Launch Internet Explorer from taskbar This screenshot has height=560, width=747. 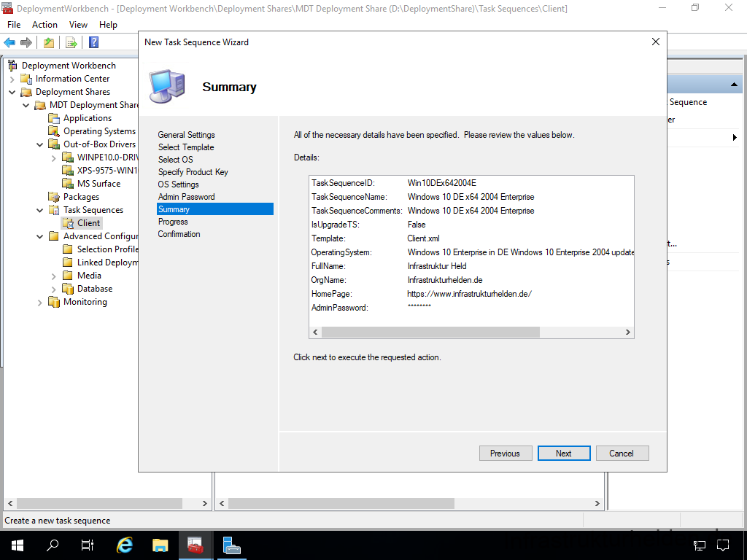[124, 545]
